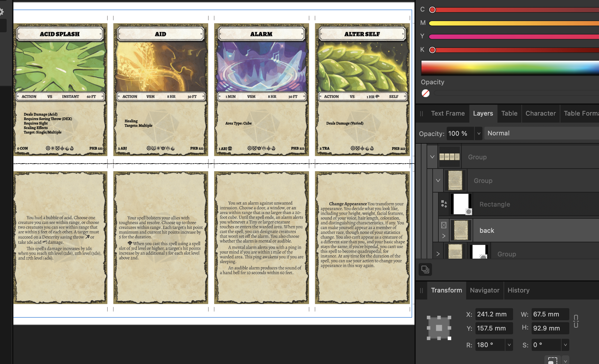The image size is (599, 364).
Task: Select the center transform anchor point
Action: pyautogui.click(x=439, y=328)
